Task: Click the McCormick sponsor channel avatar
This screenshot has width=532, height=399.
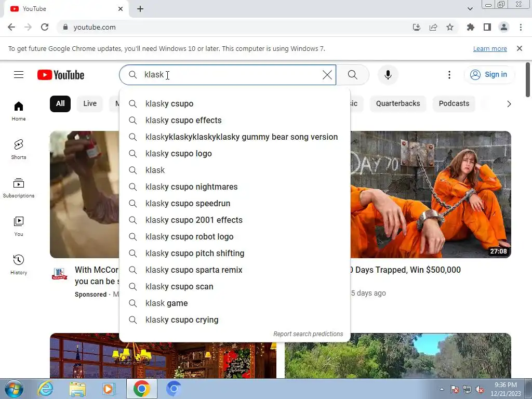Action: click(59, 273)
